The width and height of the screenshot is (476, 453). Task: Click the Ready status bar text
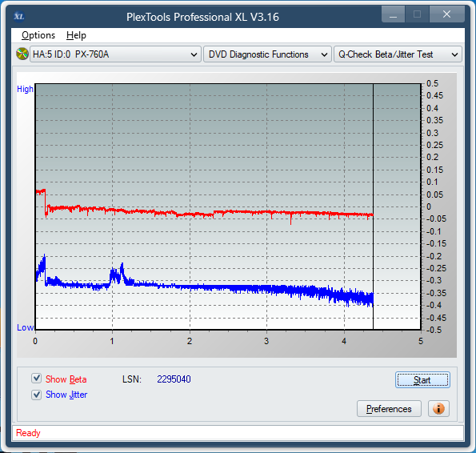coord(28,433)
